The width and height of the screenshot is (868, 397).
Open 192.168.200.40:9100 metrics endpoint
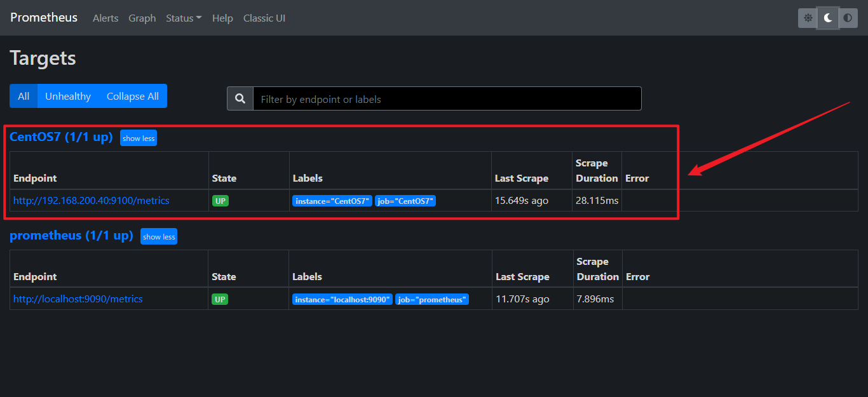pos(92,200)
